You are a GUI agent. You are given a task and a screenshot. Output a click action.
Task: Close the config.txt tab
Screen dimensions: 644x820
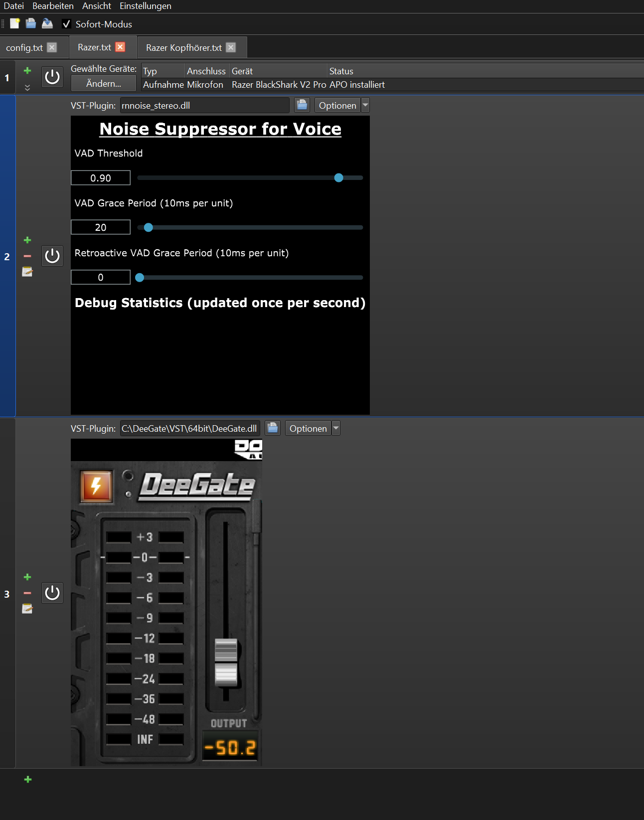pyautogui.click(x=52, y=47)
